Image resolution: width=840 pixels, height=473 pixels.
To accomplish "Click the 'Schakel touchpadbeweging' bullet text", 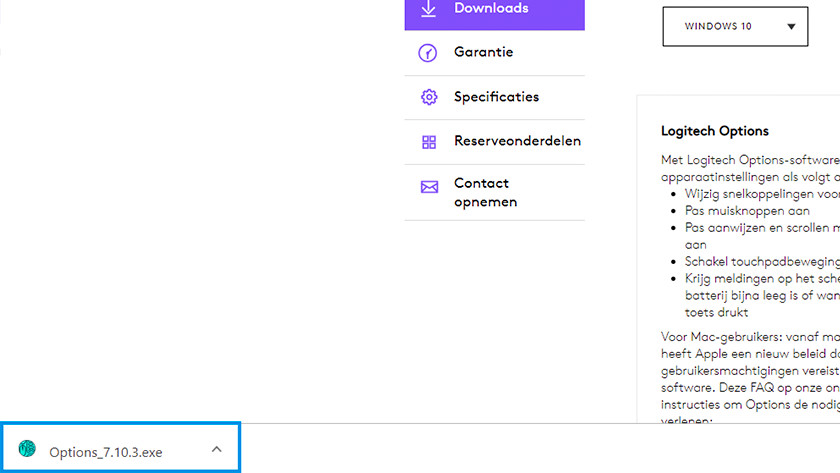I will click(x=760, y=260).
